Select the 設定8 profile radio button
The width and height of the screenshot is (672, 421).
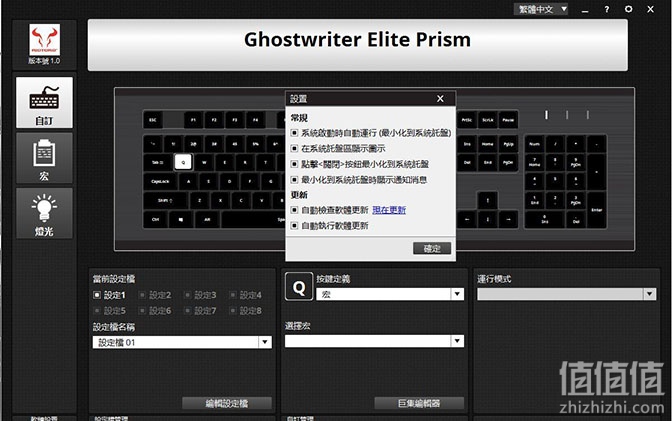(x=233, y=310)
